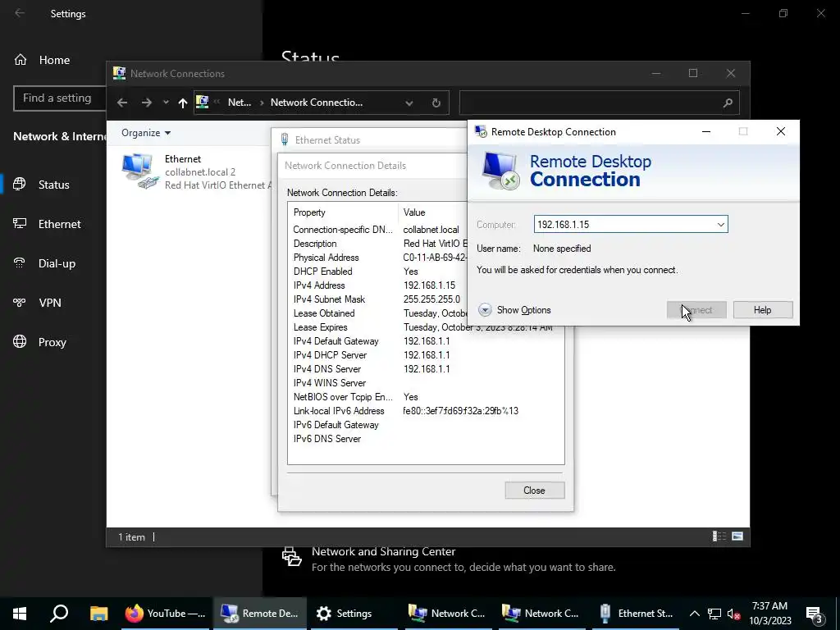Open File Explorer from the taskbar
This screenshot has height=630, width=840.
click(x=98, y=614)
